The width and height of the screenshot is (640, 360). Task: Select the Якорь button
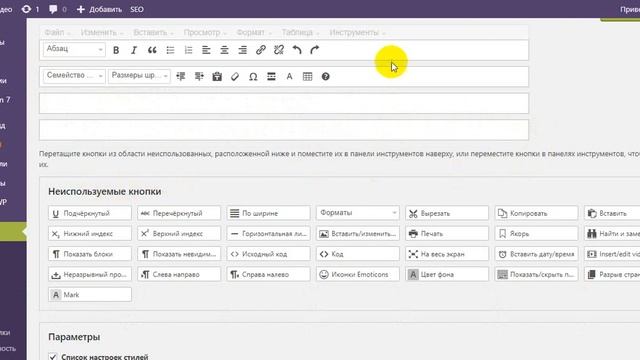pyautogui.click(x=536, y=233)
